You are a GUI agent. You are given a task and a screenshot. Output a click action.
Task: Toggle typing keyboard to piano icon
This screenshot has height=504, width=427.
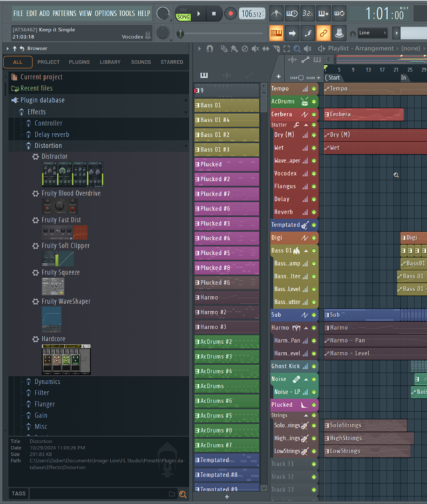276,33
